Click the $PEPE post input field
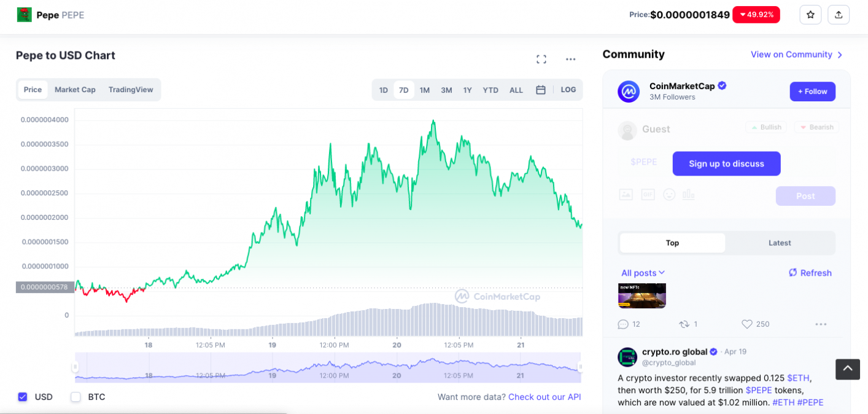Viewport: 868px width, 414px height. pos(643,162)
